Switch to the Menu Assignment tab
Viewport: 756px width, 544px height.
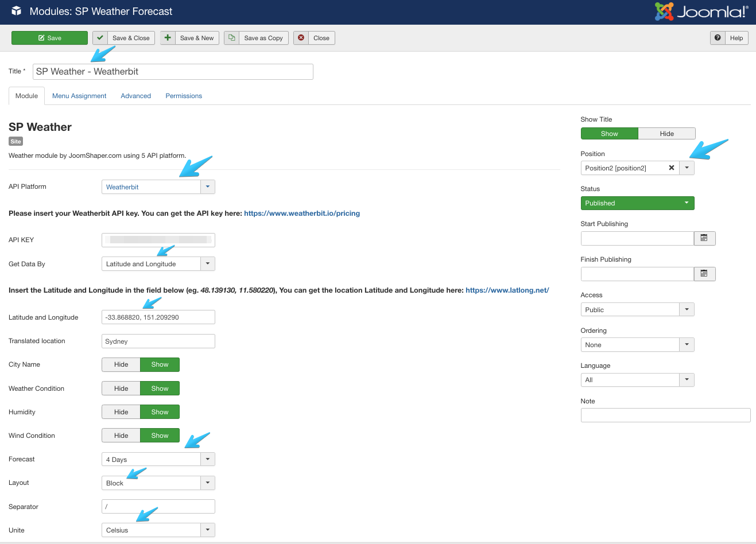(79, 96)
